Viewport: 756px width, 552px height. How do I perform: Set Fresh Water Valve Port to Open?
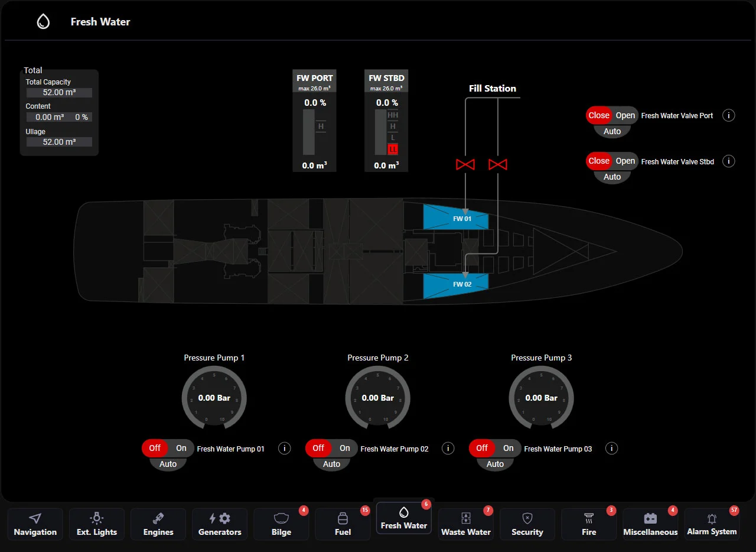click(625, 115)
